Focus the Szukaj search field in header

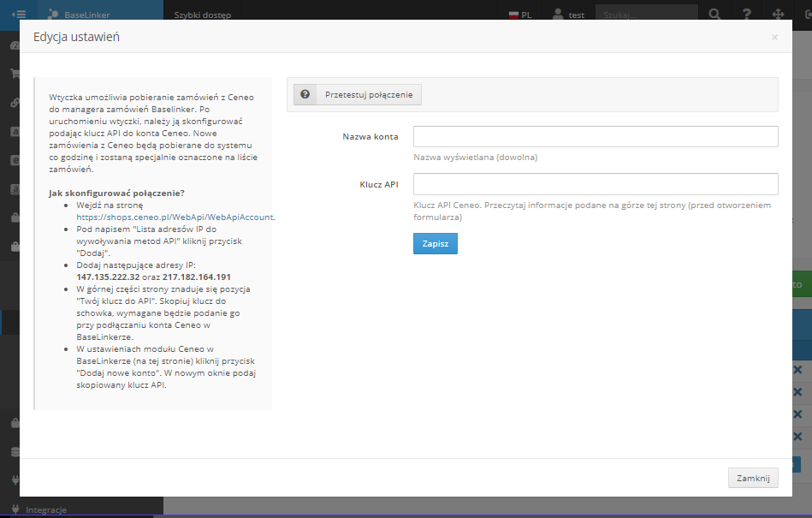pyautogui.click(x=646, y=15)
